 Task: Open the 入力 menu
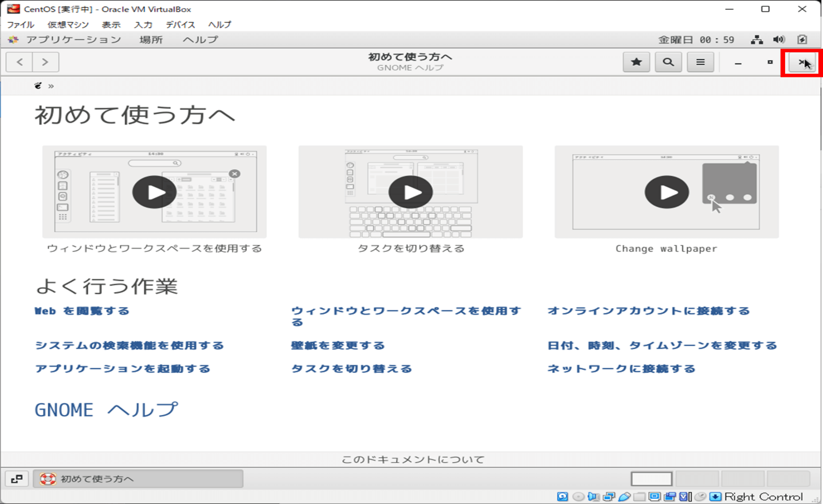[143, 25]
